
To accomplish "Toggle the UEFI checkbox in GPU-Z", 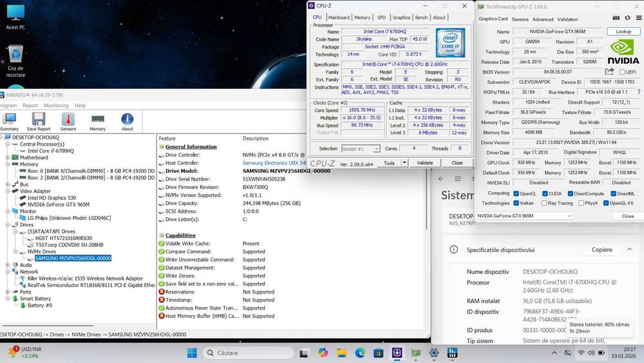I will [622, 72].
